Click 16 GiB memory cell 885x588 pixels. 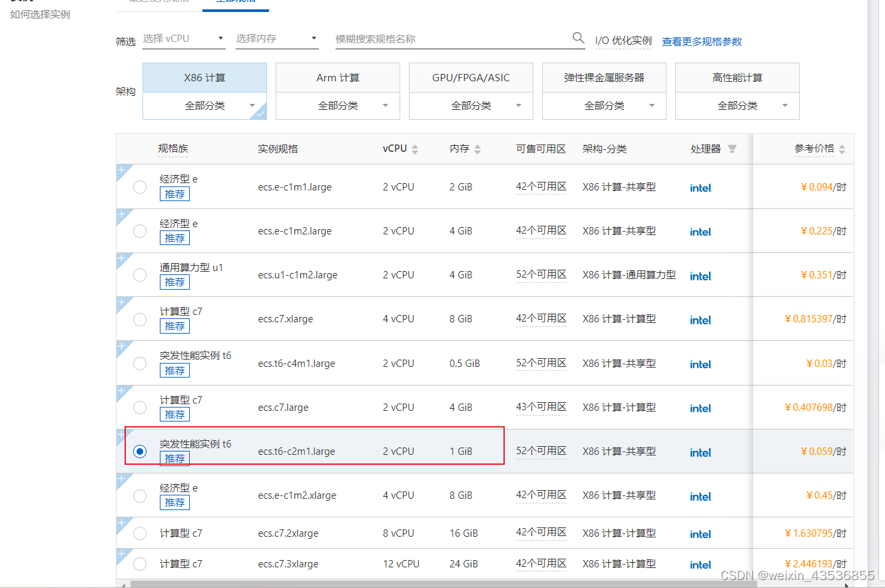coord(463,533)
